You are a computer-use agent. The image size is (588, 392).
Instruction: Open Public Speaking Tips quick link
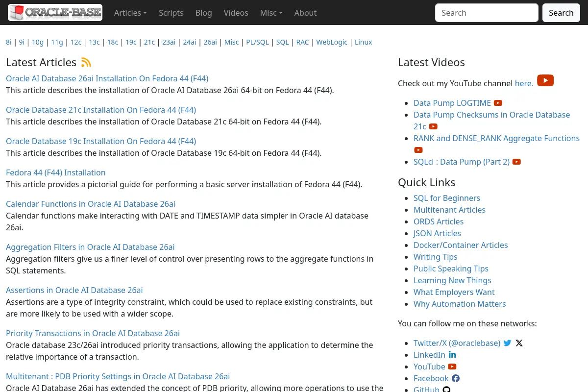click(x=451, y=269)
